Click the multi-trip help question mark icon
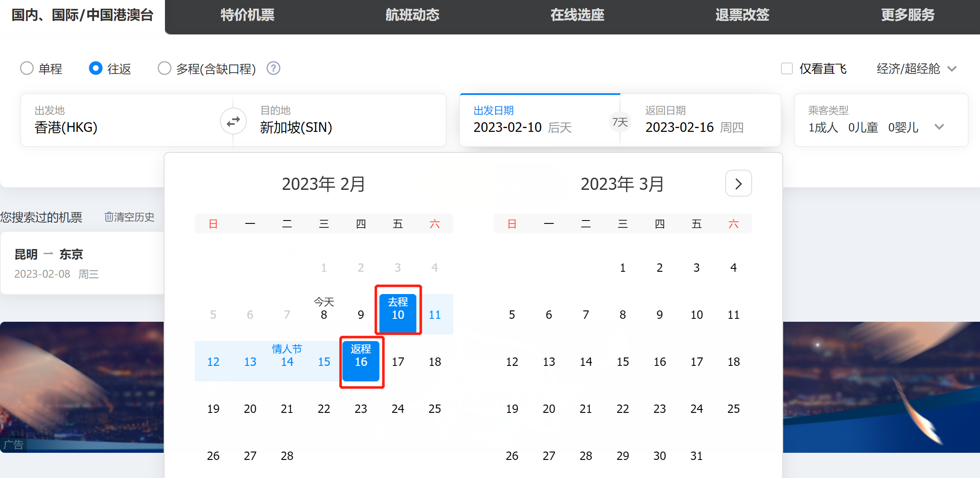 (273, 68)
